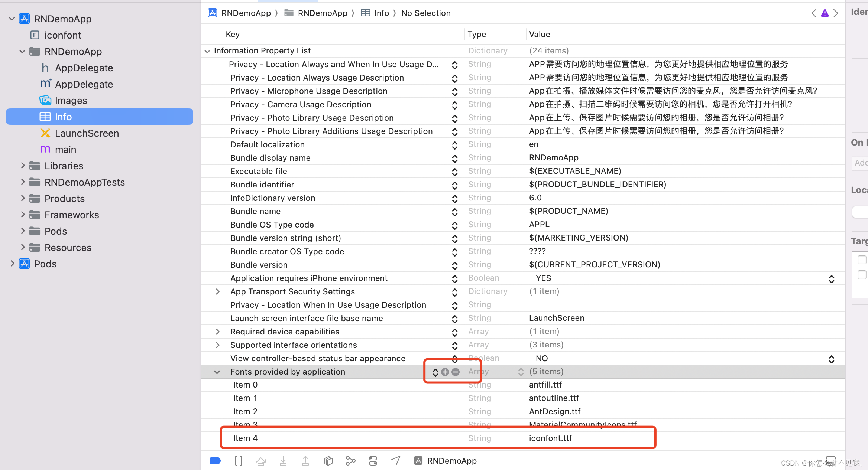Click the Item 4 iconfont.ttf value
Screen dimensions: 868x470
pos(550,438)
